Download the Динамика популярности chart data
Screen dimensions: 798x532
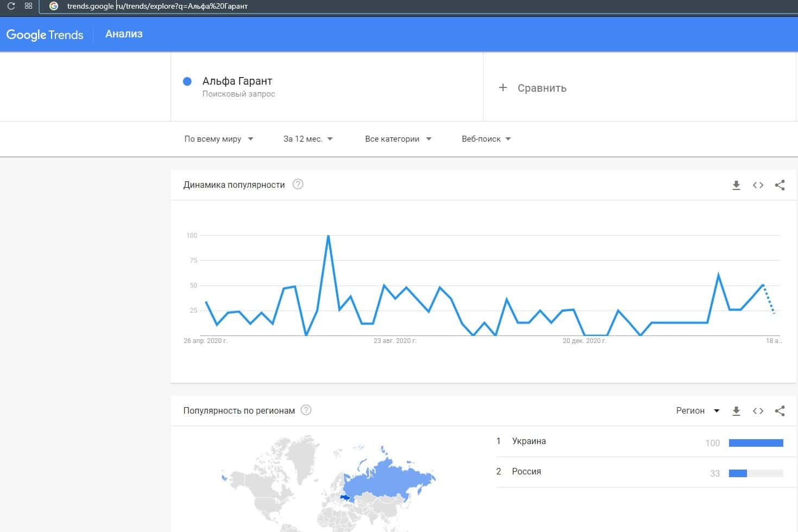tap(736, 185)
